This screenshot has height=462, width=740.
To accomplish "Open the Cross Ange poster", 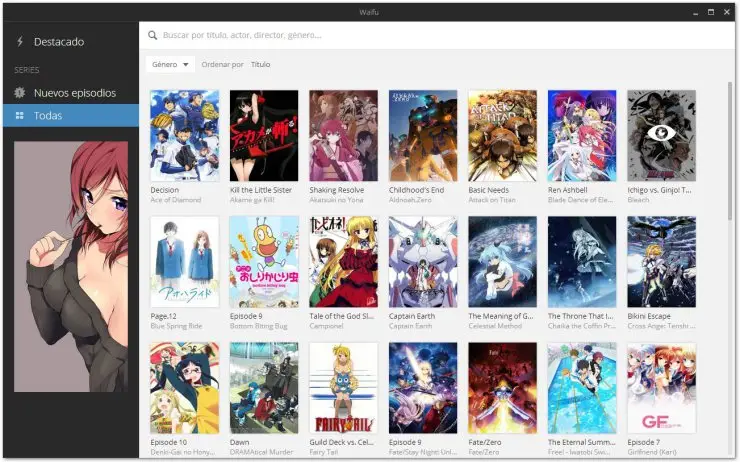I will 662,262.
